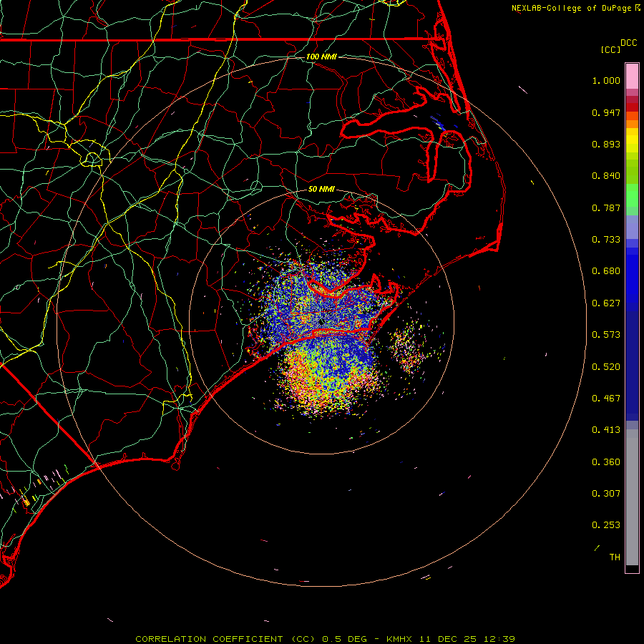The image size is (644, 644).
Task: Click the [CC] unit label
Action: point(610,49)
